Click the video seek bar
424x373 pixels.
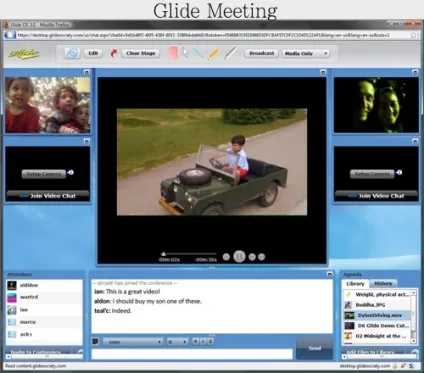pyautogui.click(x=189, y=254)
